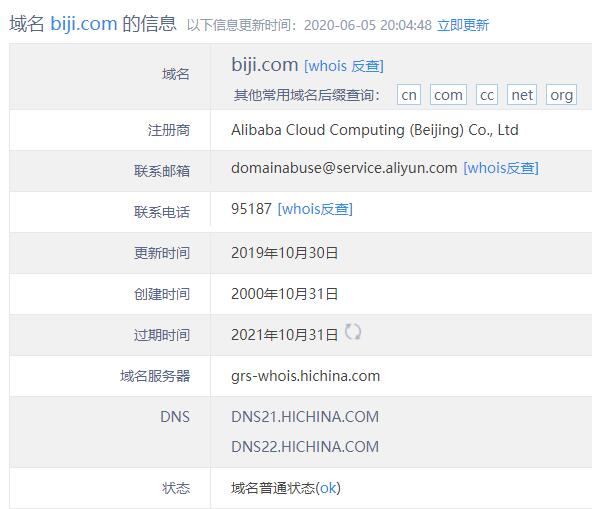Click the registrar Alibaba Cloud Computing text

375,130
